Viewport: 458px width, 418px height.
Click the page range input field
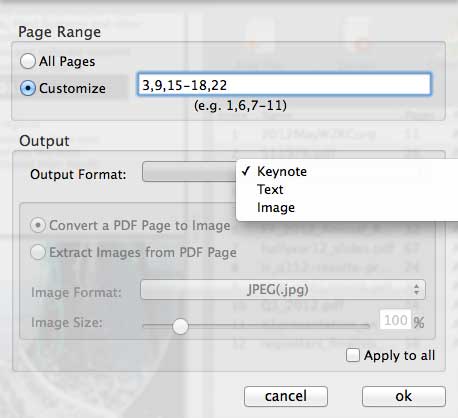pyautogui.click(x=284, y=85)
